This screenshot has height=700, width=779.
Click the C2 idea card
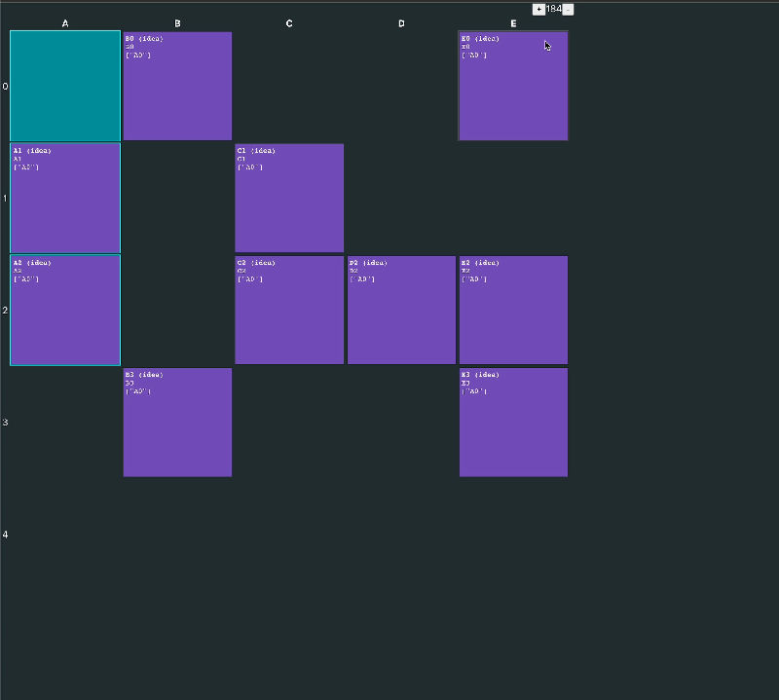click(x=289, y=310)
